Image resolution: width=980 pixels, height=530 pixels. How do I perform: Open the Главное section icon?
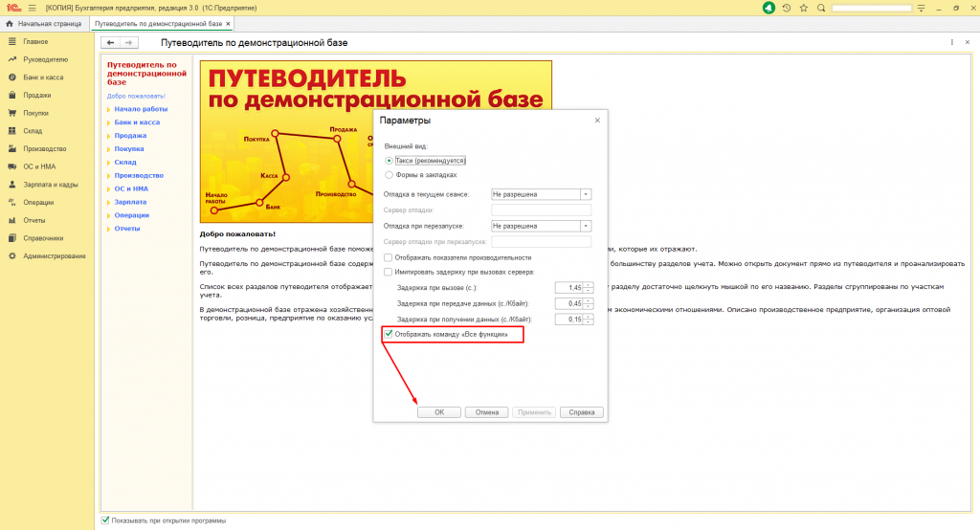pos(11,41)
